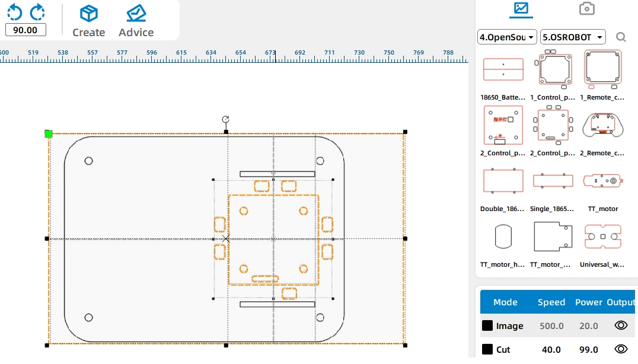Viewport: 638px width, 364px height.
Task: Click the Mode column header
Action: pyautogui.click(x=505, y=302)
